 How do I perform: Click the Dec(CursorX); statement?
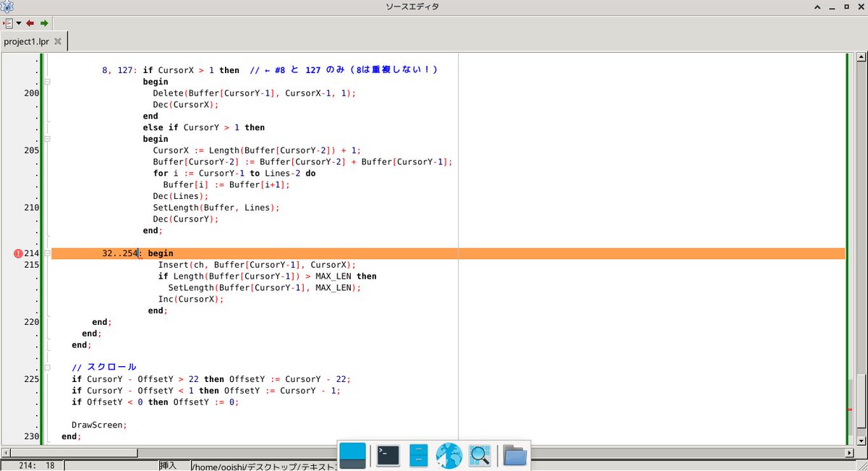tap(185, 105)
